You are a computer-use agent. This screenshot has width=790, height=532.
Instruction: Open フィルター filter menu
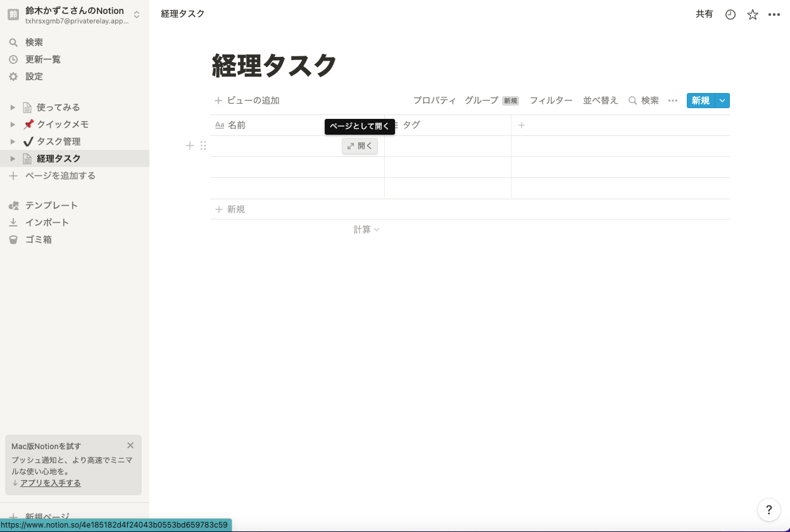click(551, 101)
